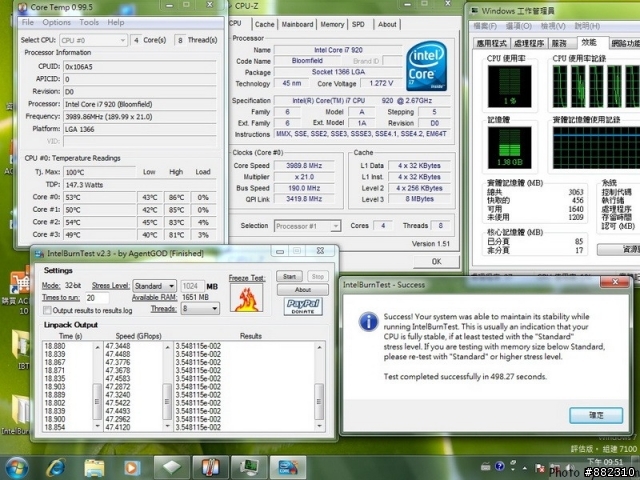Click the Intel Core i7 logo in CPU-Z
This screenshot has height=480, width=640.
(x=427, y=65)
